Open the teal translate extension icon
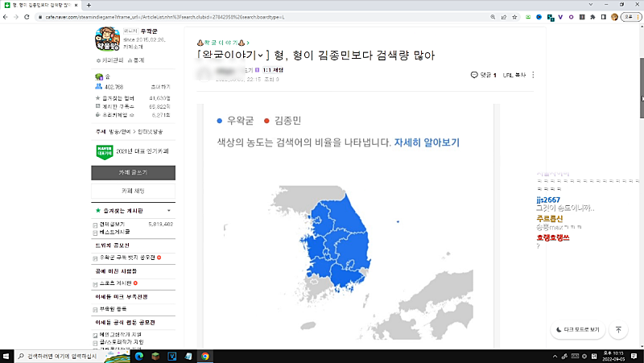This screenshot has height=363, width=644. [551, 17]
